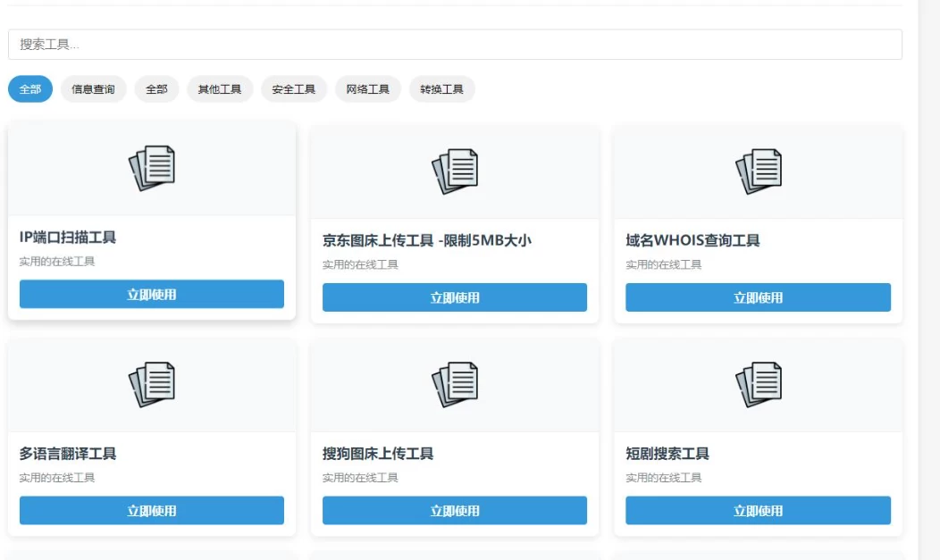
Task: Switch to the 其他工具 category
Action: (x=220, y=89)
